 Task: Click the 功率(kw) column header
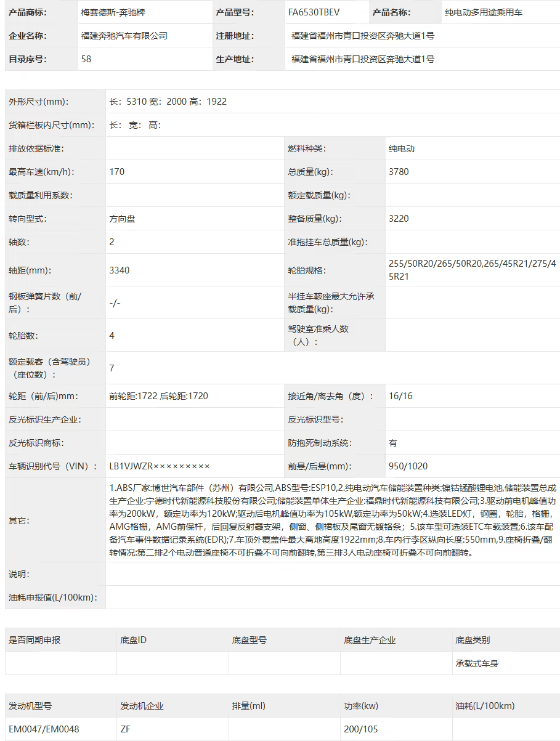(x=361, y=706)
